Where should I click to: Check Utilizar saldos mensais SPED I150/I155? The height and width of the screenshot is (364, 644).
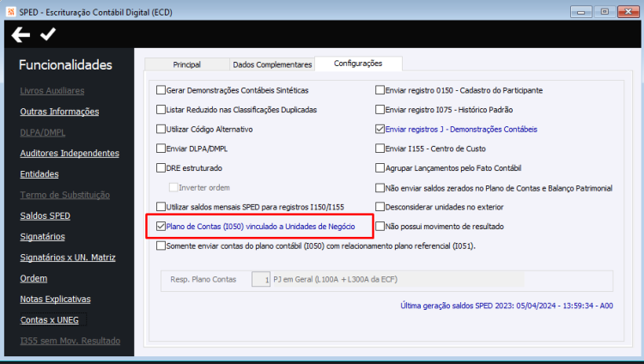pyautogui.click(x=161, y=207)
